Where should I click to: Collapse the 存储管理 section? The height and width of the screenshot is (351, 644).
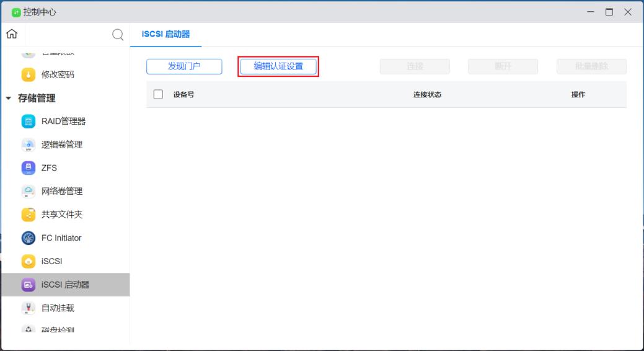click(9, 99)
